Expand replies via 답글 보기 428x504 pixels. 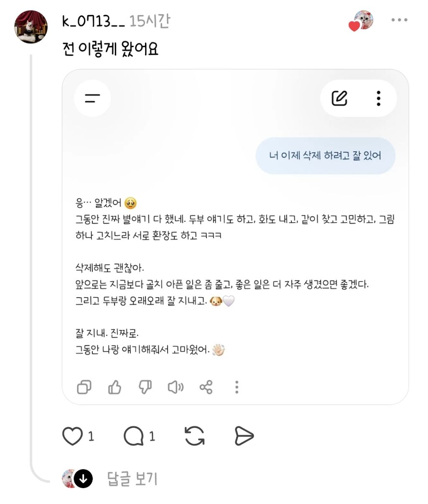132,479
